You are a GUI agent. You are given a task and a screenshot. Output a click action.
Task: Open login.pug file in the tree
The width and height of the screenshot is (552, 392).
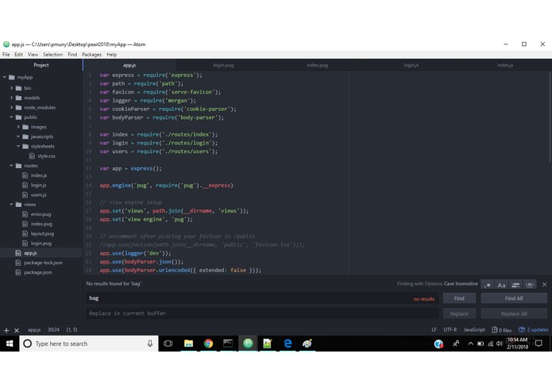(x=41, y=244)
